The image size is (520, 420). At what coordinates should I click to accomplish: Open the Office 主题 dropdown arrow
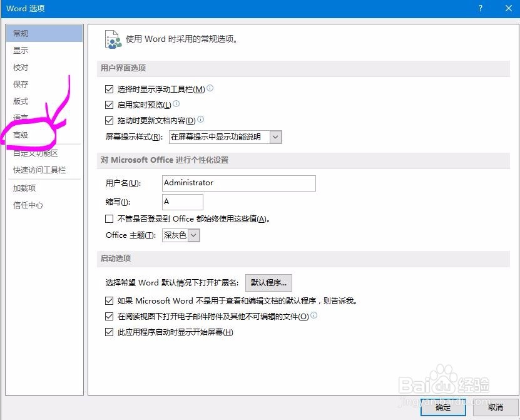(x=194, y=235)
